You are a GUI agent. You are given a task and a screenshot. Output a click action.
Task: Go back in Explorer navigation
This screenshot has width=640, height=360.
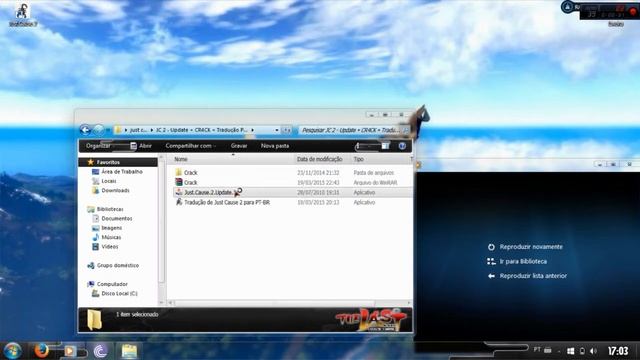[85, 130]
